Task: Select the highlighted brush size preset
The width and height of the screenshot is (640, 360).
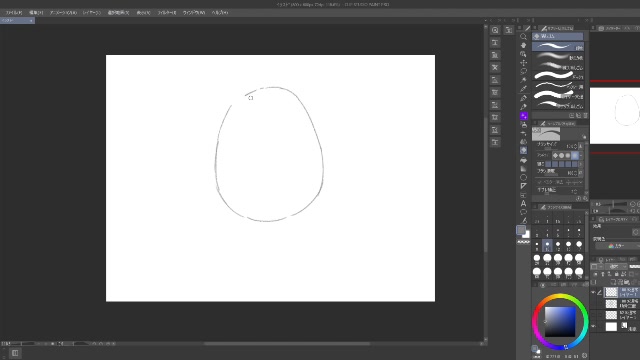Action: click(x=547, y=246)
